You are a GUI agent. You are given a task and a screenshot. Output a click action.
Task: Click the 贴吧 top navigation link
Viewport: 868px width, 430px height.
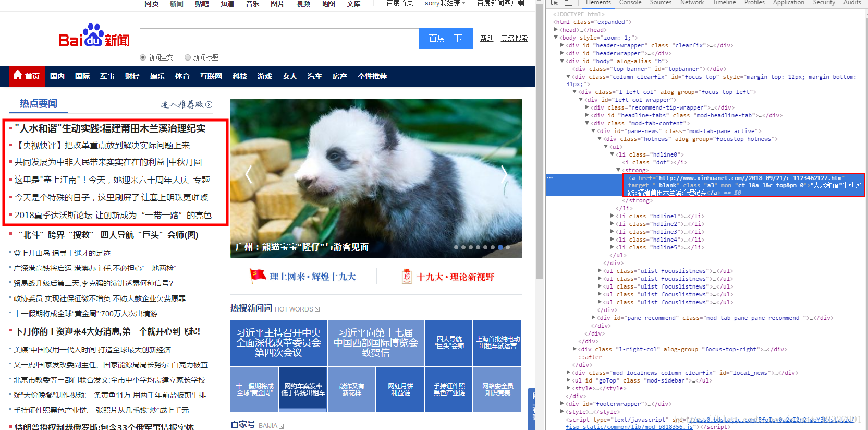202,3
